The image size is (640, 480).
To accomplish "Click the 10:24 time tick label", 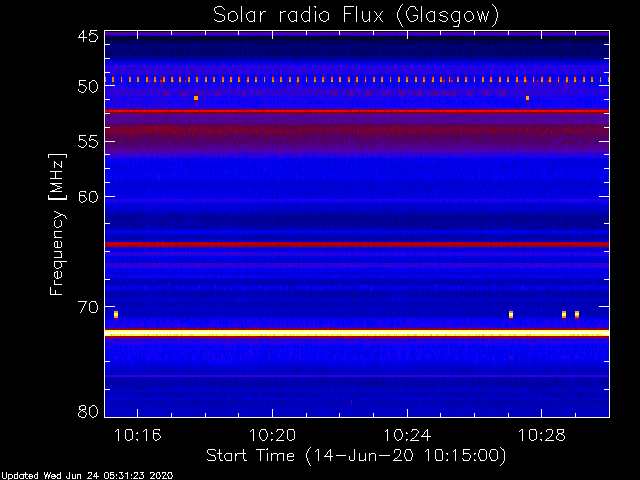I will pos(407,436).
